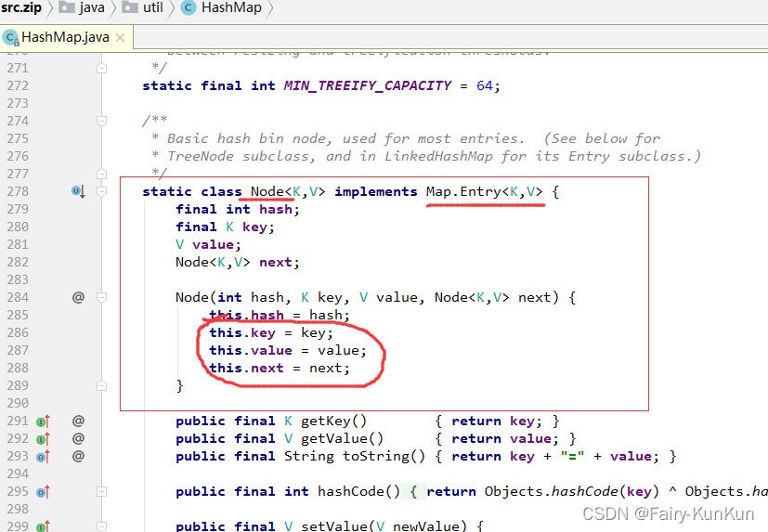Click the hashCode() method name on line 295
Image resolution: width=768 pixels, height=532 pixels.
[358, 491]
